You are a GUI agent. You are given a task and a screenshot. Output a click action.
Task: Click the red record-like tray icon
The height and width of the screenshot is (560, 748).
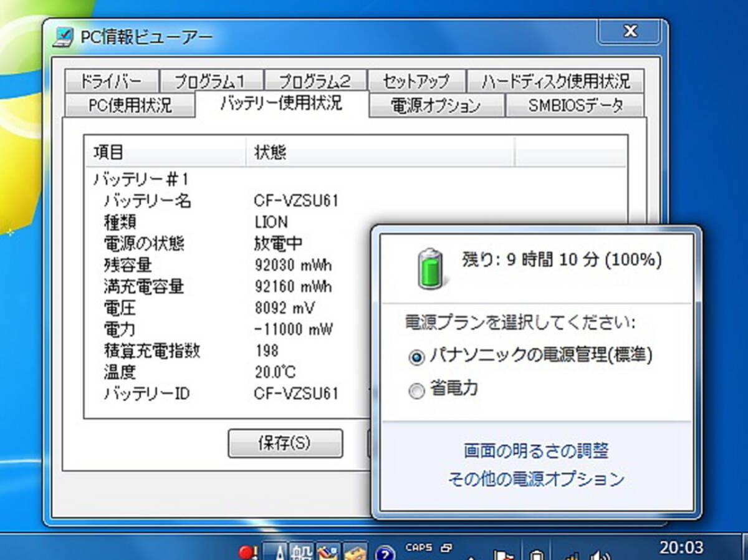(247, 552)
